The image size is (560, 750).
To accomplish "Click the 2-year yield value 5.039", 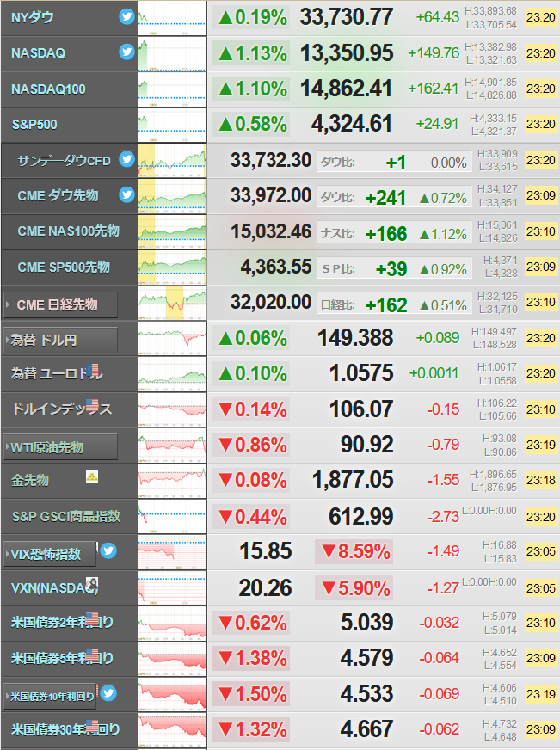I will [x=366, y=623].
